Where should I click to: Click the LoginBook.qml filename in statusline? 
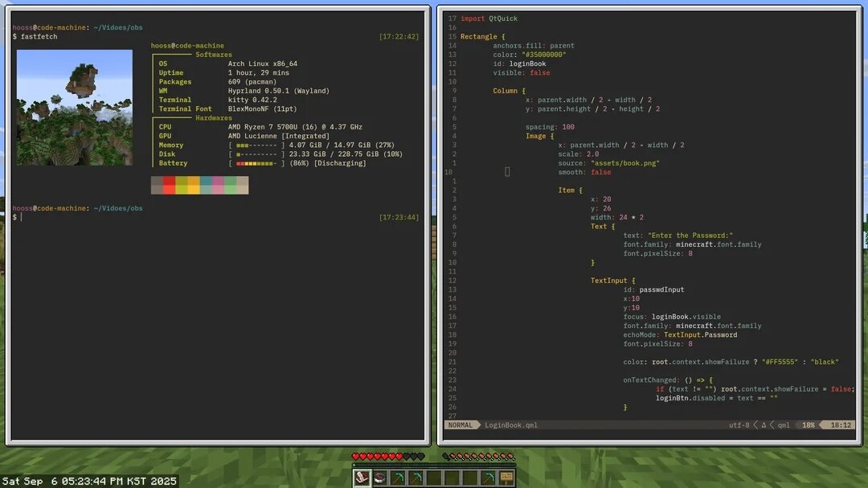coord(511,425)
